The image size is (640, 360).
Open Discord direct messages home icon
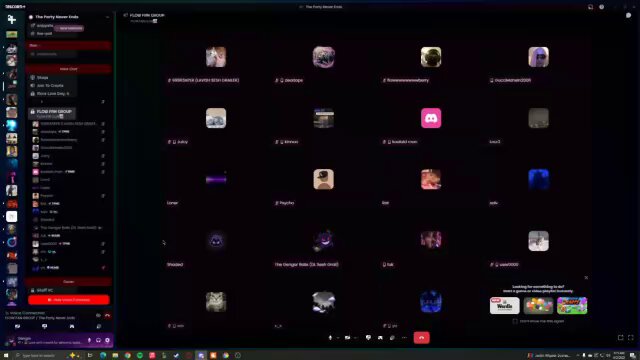point(11,19)
